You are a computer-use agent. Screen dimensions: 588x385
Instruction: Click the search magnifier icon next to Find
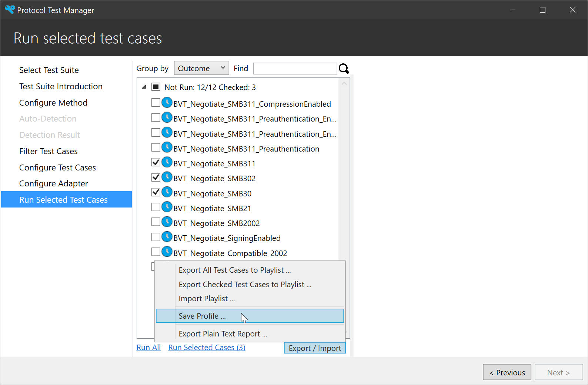344,69
